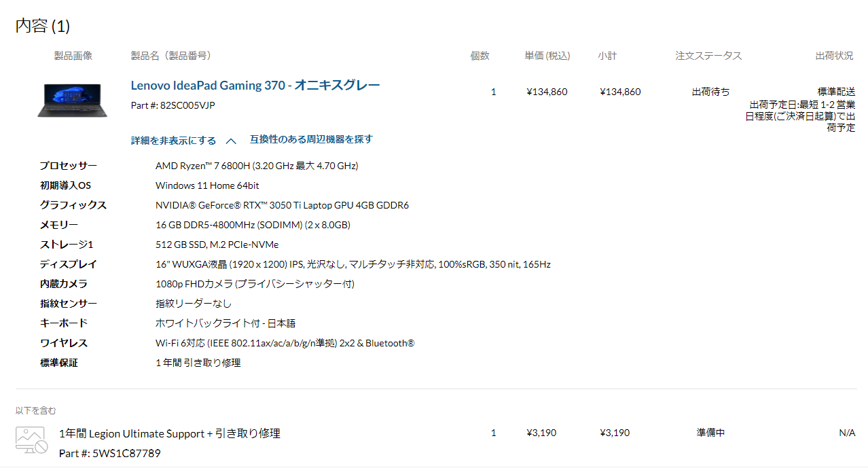
Task: Click the 注文ステータス column header
Action: pos(708,56)
